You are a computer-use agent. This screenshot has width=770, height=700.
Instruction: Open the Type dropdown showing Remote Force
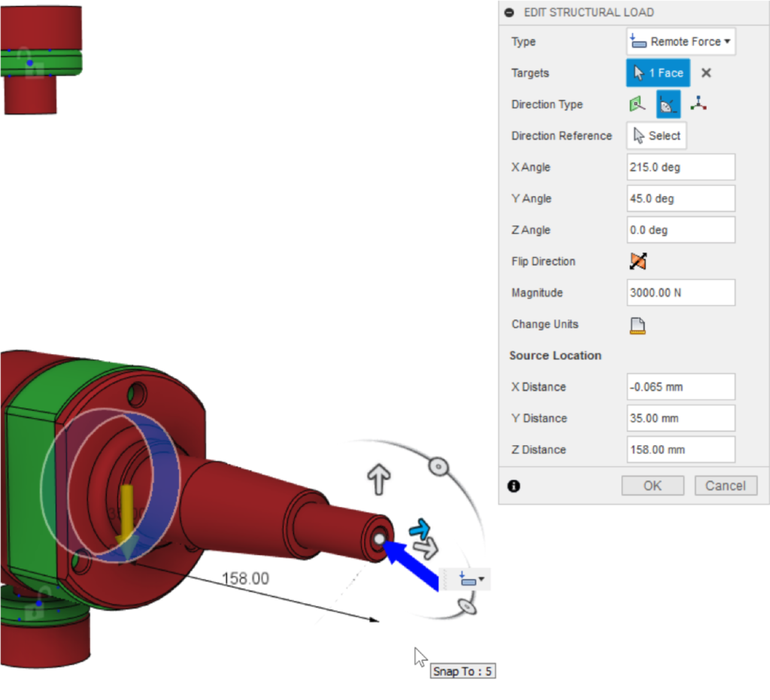click(681, 41)
